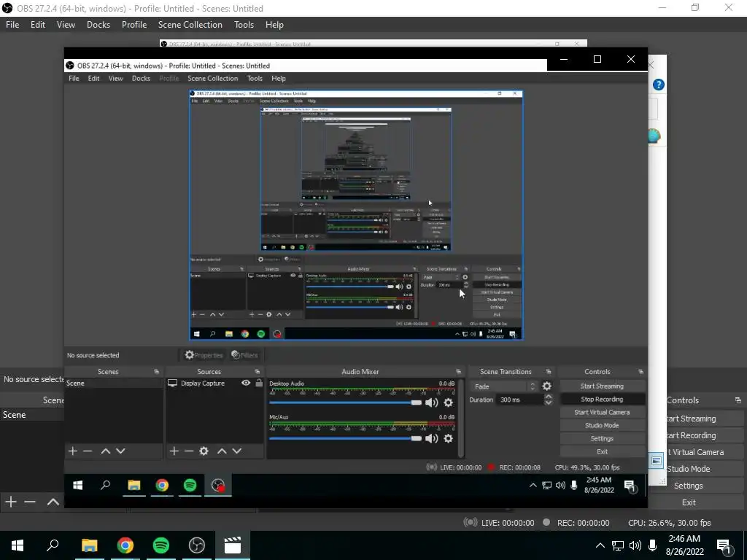
Task: Open Spotify on bottom Windows taskbar
Action: pos(161,545)
